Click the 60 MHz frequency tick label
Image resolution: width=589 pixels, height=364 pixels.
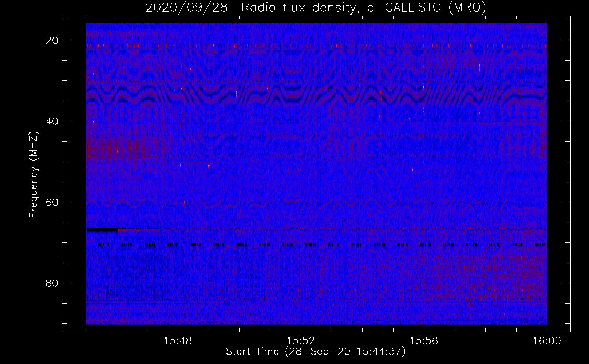52,202
